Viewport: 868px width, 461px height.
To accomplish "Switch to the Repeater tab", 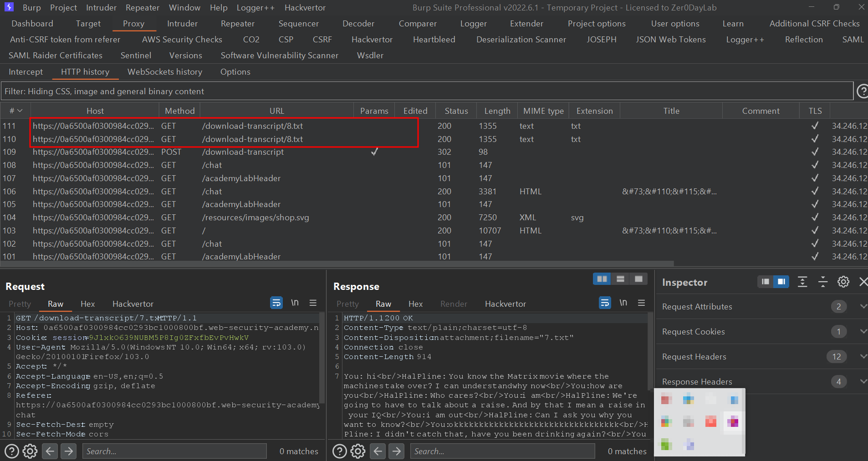I will click(237, 24).
